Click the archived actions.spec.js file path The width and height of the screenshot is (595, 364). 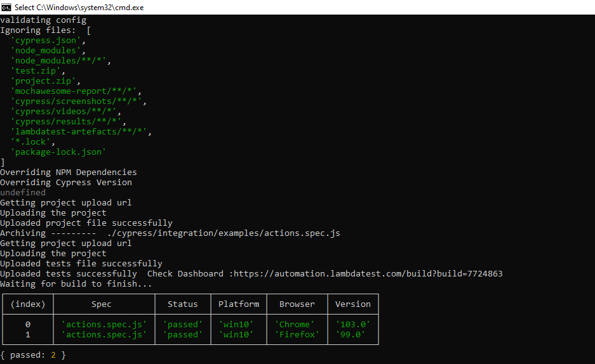(x=224, y=233)
